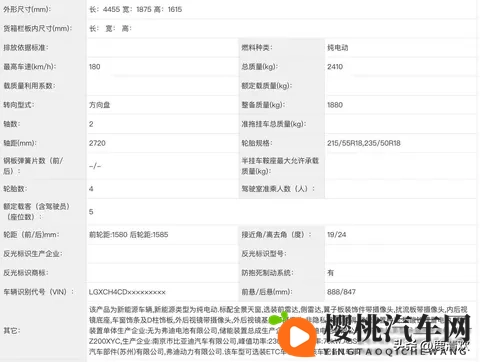Select the total mass value 2410
480x362 pixels.
point(335,67)
